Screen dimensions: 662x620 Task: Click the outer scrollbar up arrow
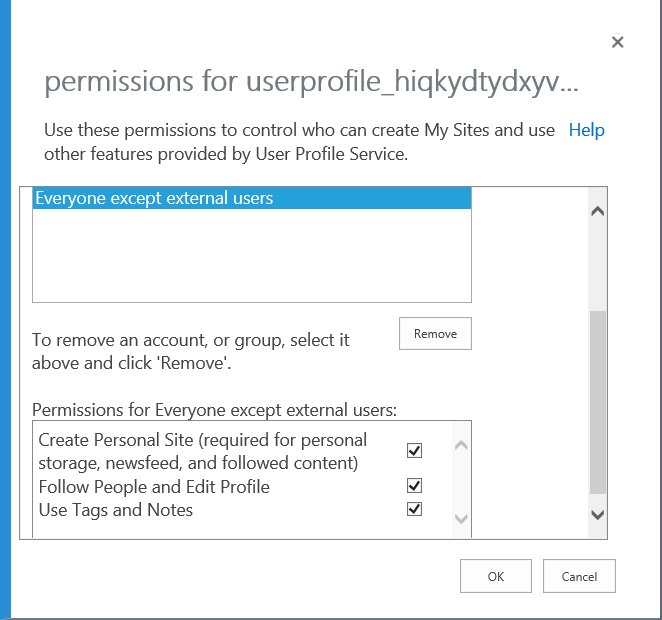tap(597, 211)
